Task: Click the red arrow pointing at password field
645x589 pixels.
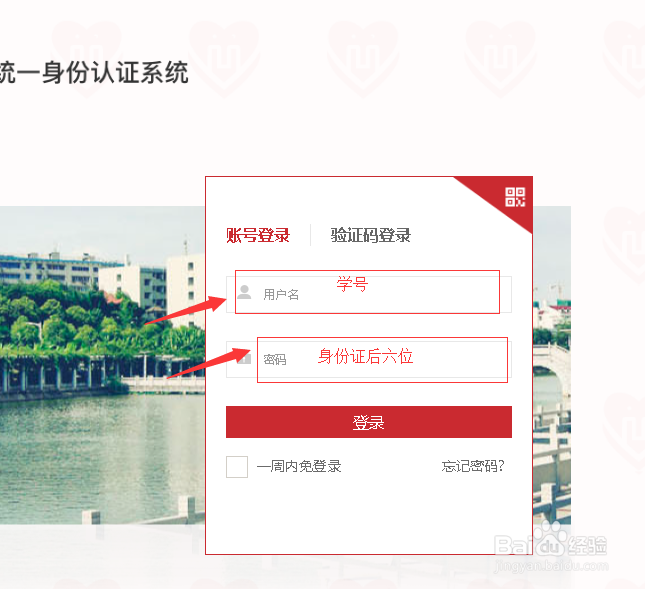Action: pyautogui.click(x=209, y=363)
